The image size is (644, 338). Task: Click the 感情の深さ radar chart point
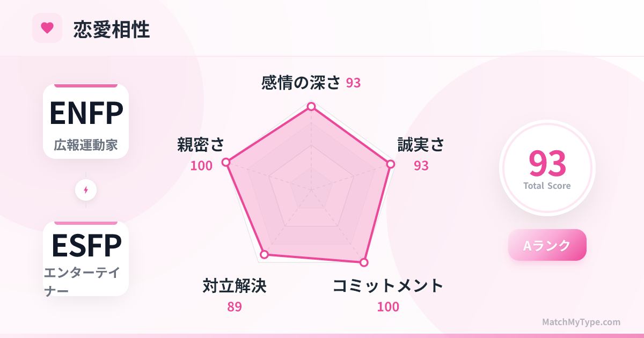click(x=311, y=107)
